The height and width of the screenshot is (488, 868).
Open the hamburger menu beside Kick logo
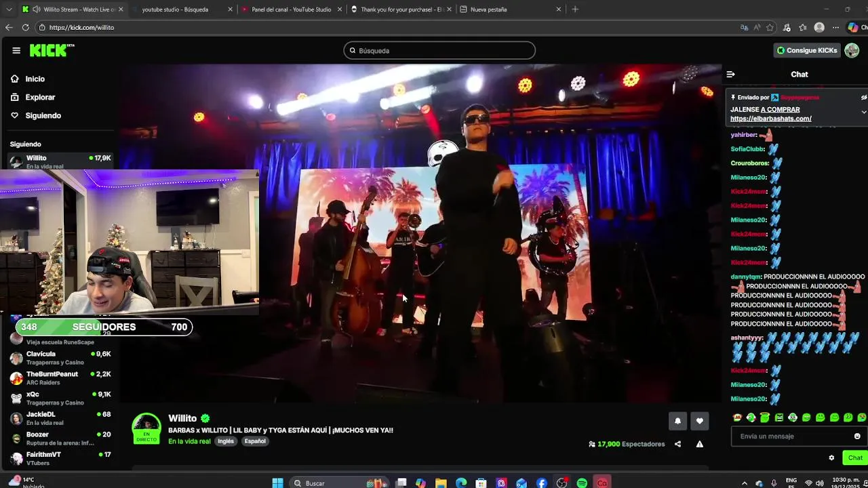click(16, 50)
